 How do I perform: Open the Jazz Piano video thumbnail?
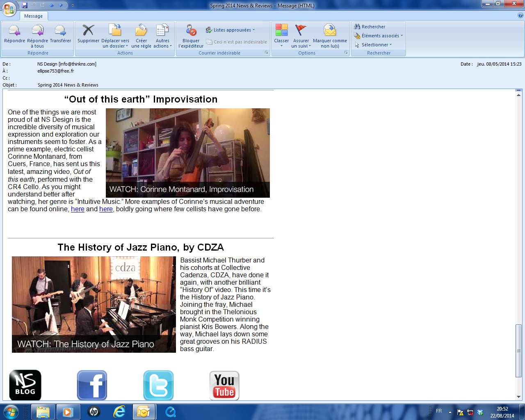click(94, 304)
